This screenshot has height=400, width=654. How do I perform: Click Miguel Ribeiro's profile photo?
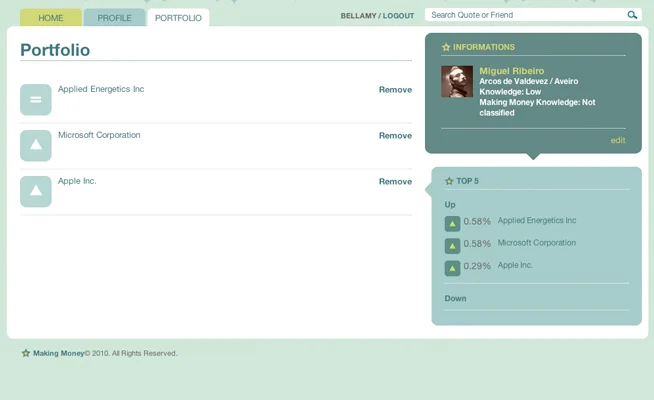[457, 81]
